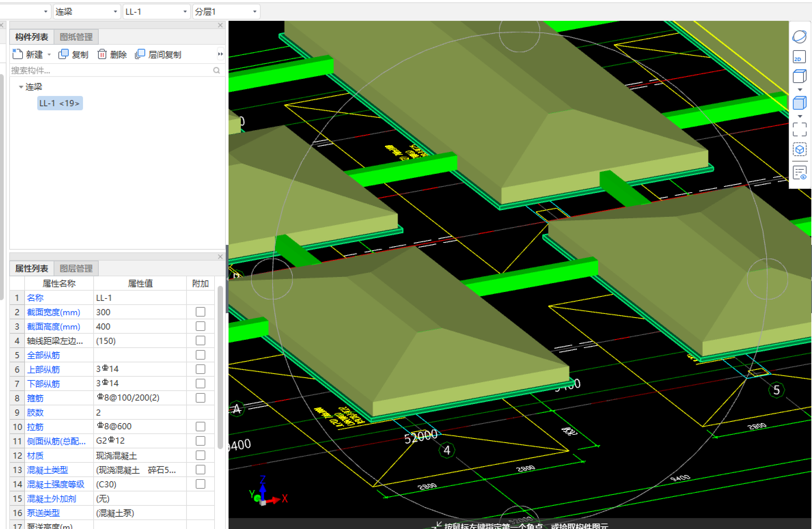Viewport: 812px width, 529px height.
Task: Open the LL-1 component dropdown
Action: (x=156, y=12)
